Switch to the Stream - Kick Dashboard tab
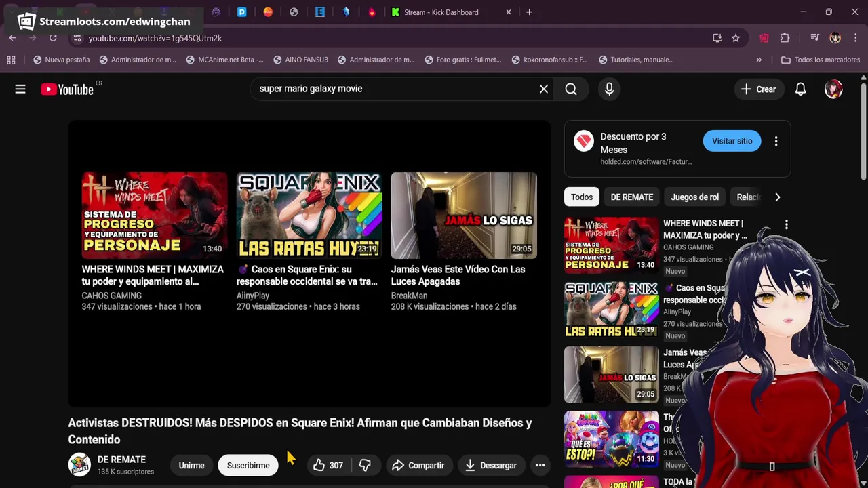 click(x=448, y=12)
